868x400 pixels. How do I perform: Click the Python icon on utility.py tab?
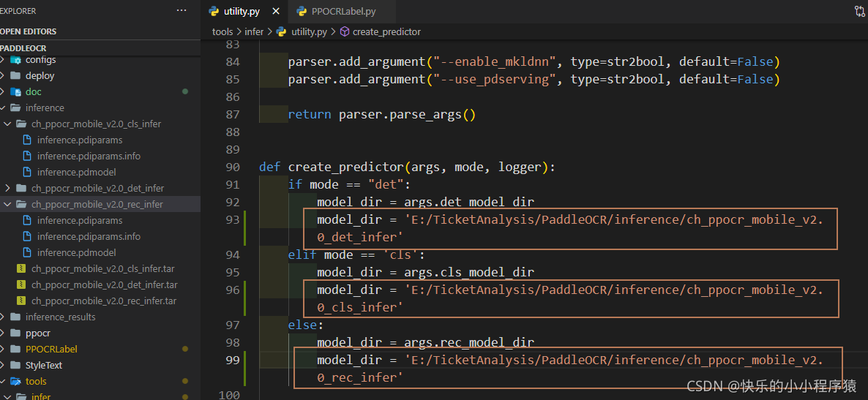click(x=213, y=11)
